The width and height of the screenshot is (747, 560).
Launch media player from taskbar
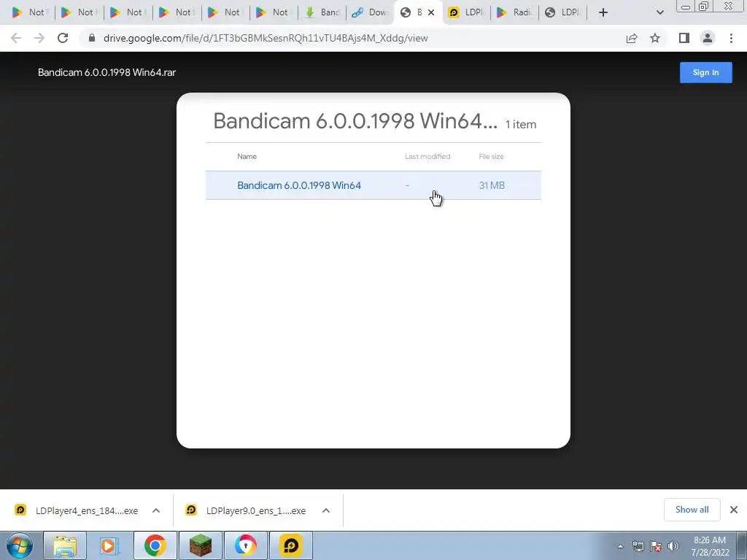coord(109,545)
